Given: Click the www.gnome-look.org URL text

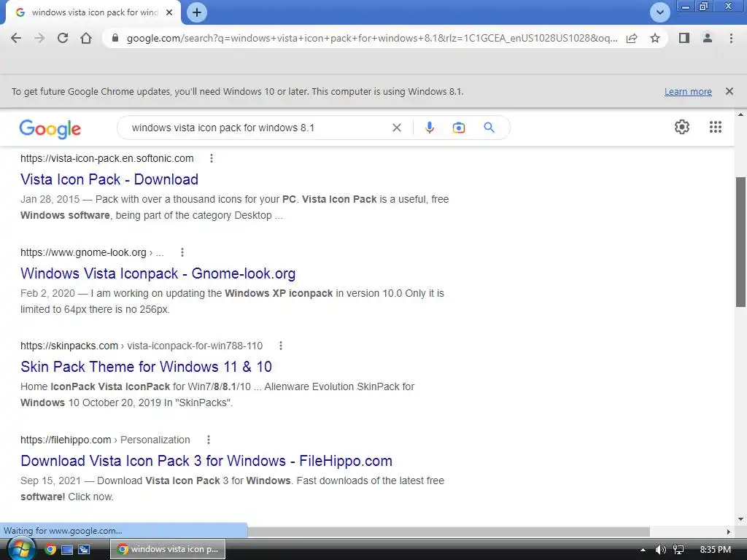Looking at the screenshot, I should [x=83, y=252].
